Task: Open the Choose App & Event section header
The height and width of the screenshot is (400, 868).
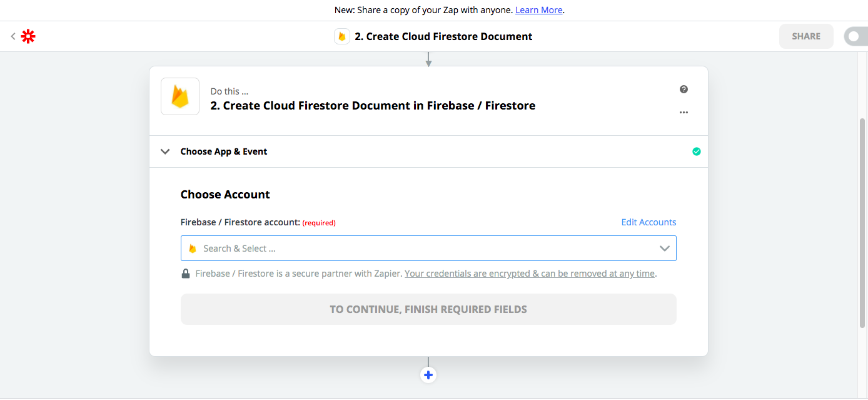Action: point(428,151)
